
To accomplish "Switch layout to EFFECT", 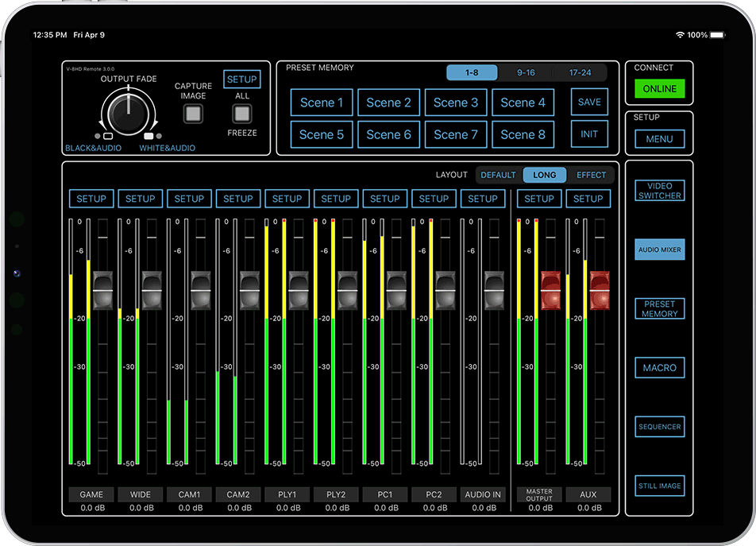I will 591,174.
